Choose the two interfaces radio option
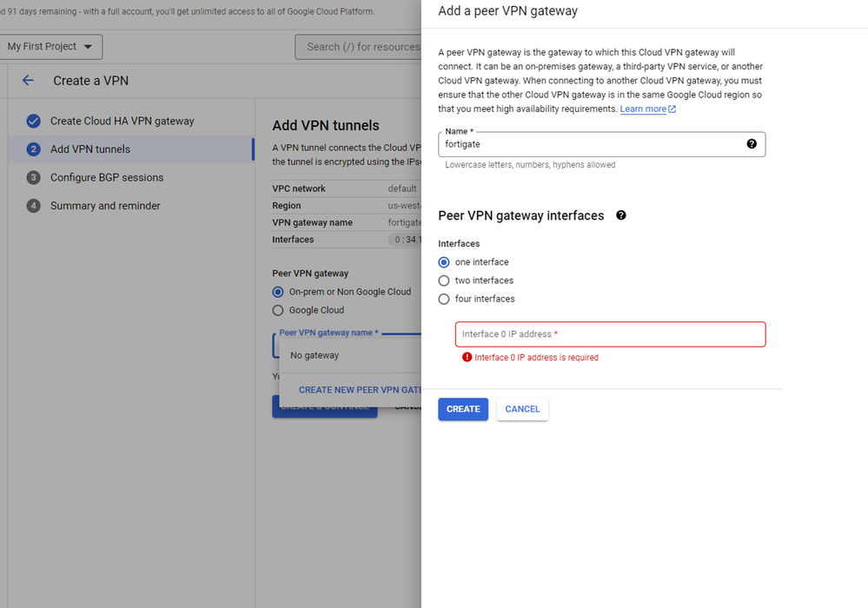This screenshot has height=608, width=868. 444,281
